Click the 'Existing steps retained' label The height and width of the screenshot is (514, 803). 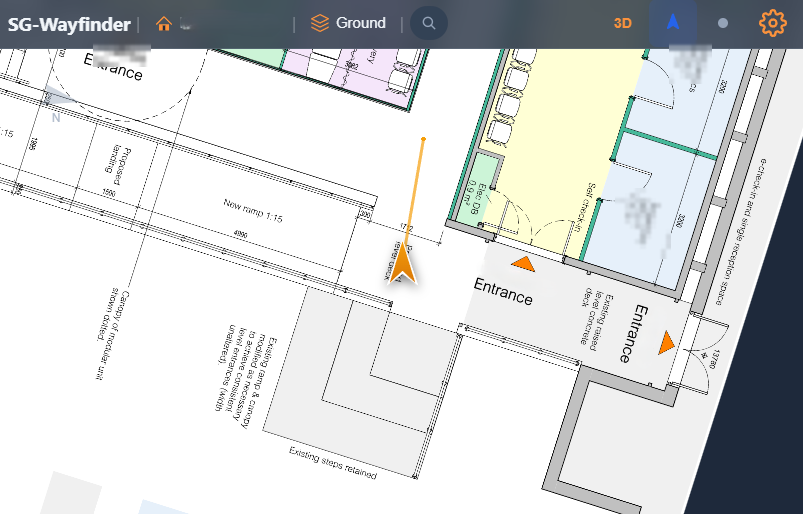(x=333, y=463)
